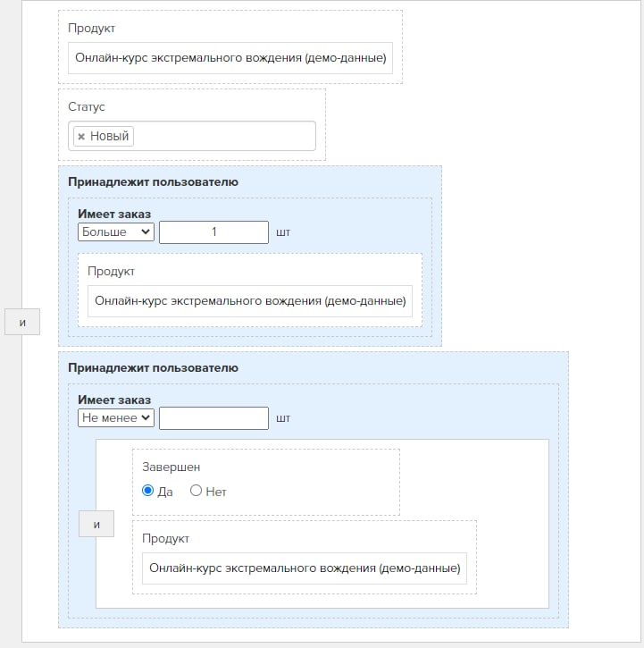Click the Завершен label
This screenshot has height=648, width=644.
[171, 467]
